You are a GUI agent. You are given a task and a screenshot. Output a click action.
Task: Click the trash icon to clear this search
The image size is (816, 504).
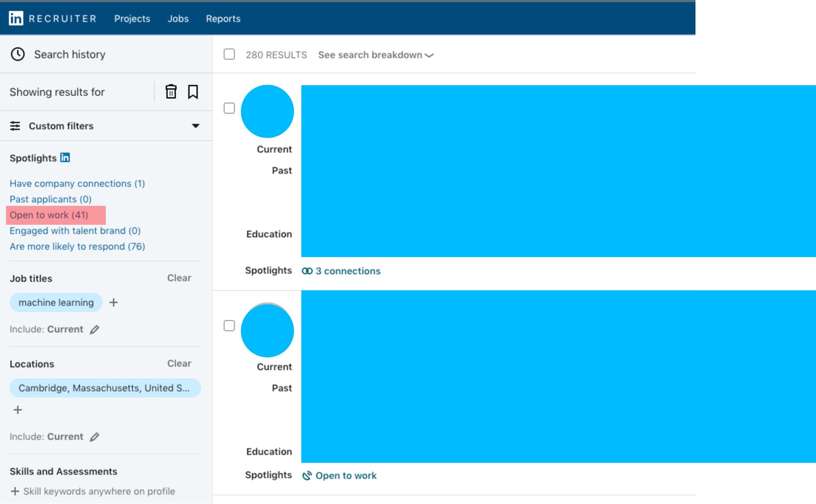coord(171,92)
